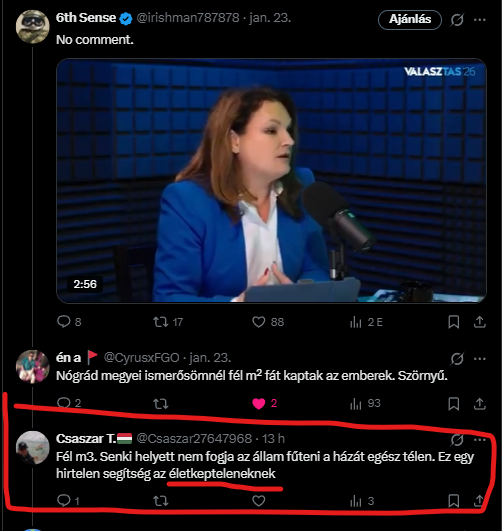The height and width of the screenshot is (531, 502).
Task: Bookmark the 6th Sense post
Action: (454, 322)
